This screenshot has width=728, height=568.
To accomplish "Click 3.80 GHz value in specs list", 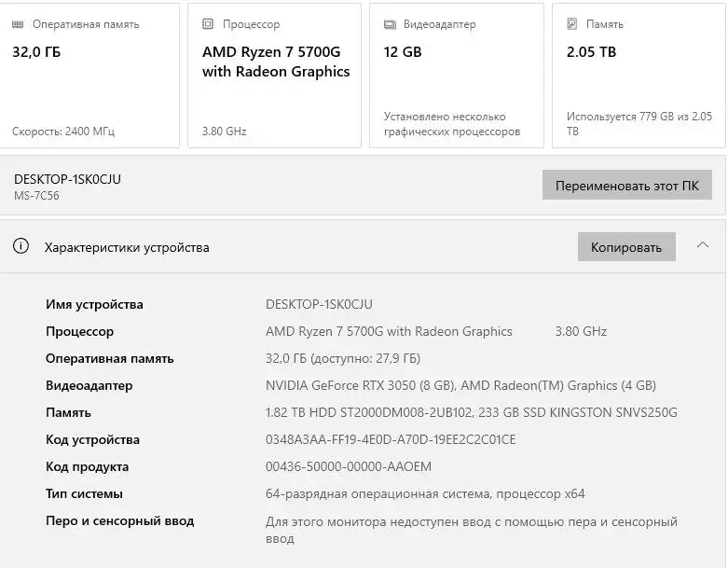I will pyautogui.click(x=581, y=331).
